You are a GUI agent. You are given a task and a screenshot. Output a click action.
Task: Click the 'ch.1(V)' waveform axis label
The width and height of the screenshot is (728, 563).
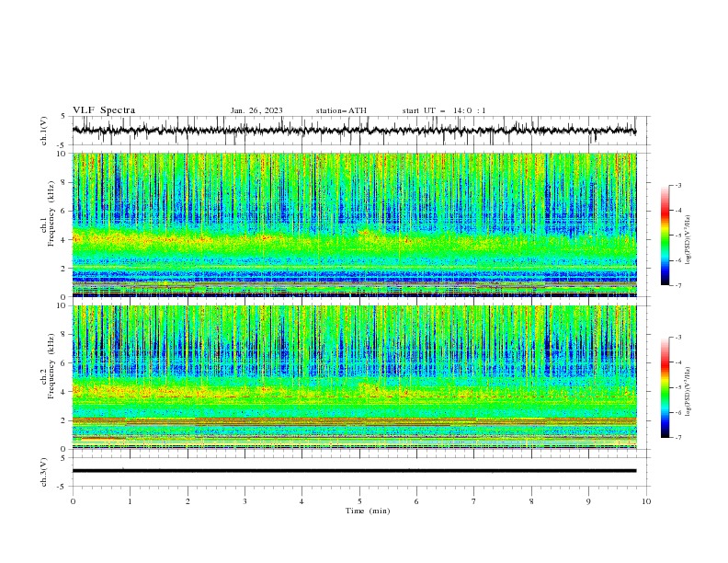coord(44,131)
